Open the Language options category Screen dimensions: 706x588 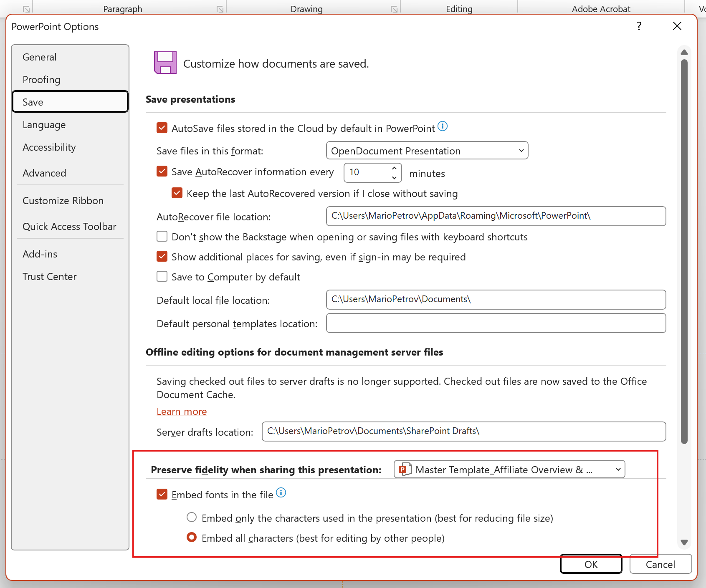pyautogui.click(x=70, y=125)
